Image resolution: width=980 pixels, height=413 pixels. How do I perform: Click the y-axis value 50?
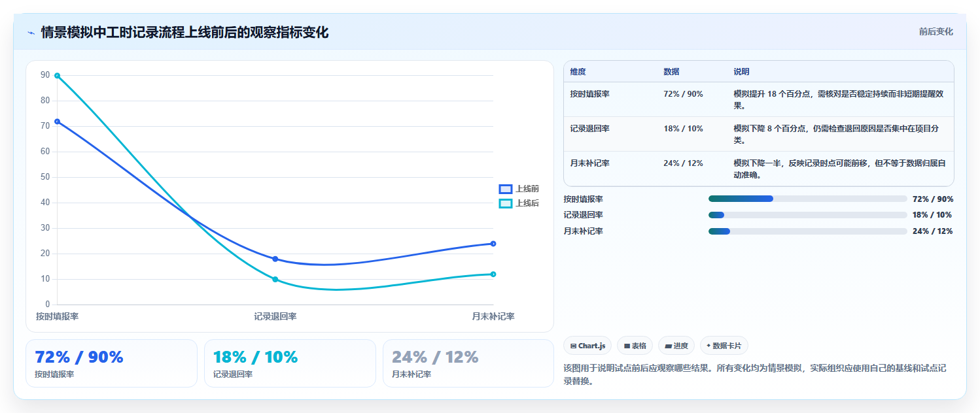point(45,176)
